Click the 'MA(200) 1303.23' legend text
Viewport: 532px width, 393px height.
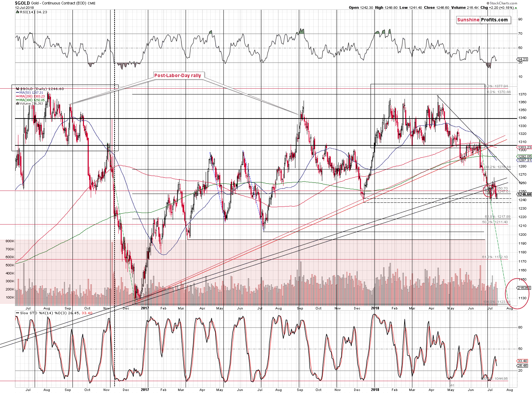tap(32, 96)
